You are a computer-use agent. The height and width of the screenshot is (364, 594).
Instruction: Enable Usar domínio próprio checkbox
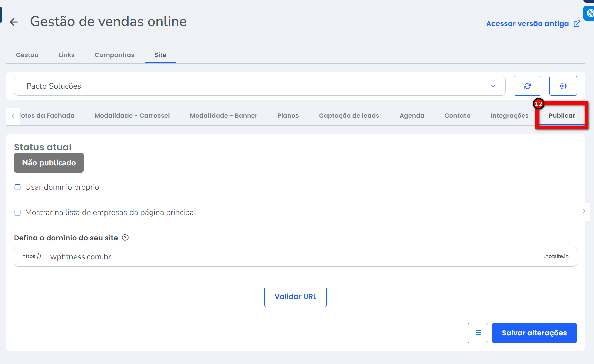(18, 187)
